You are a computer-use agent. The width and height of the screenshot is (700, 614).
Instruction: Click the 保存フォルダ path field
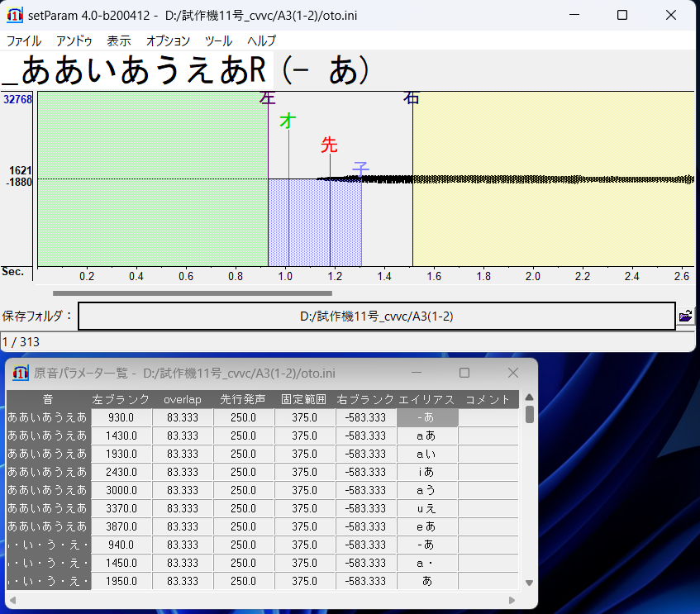376,317
